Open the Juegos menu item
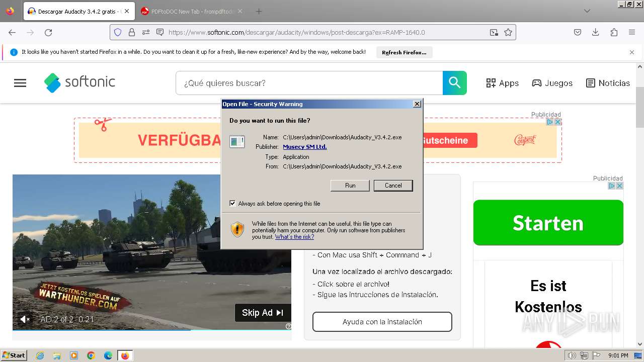Image resolution: width=644 pixels, height=362 pixels. click(552, 83)
